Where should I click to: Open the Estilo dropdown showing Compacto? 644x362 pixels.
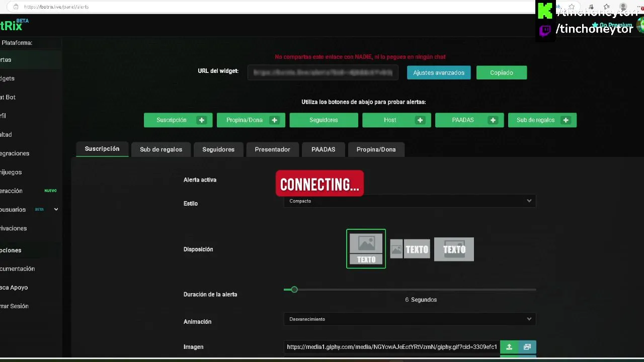click(x=410, y=201)
